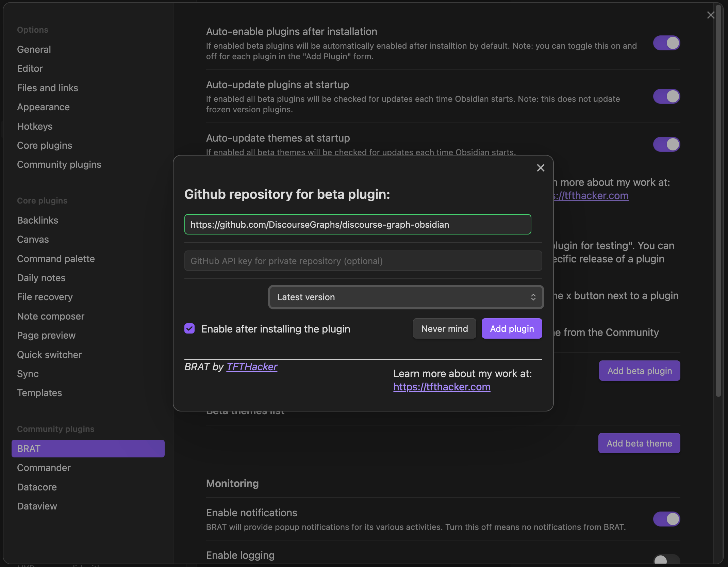Open Dataview plugin settings
This screenshot has width=728, height=567.
[x=37, y=506]
